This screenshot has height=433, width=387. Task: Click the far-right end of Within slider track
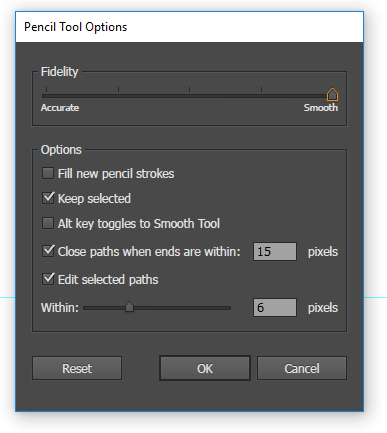point(230,308)
